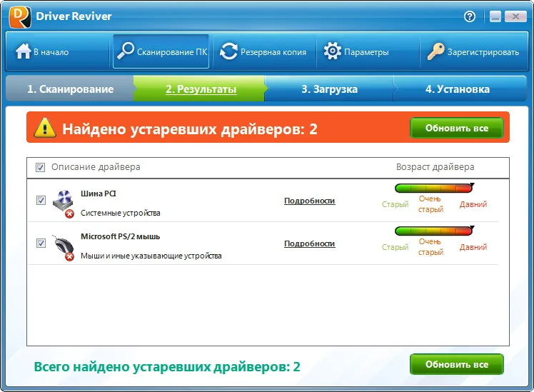Click the Driver Reviver logo icon
Screen dimensions: 534x392
point(20,16)
